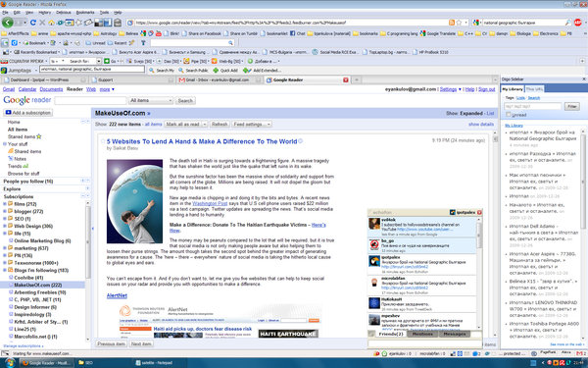Expand the blogger subscription folder
The width and height of the screenshot is (588, 368).
tap(5, 211)
